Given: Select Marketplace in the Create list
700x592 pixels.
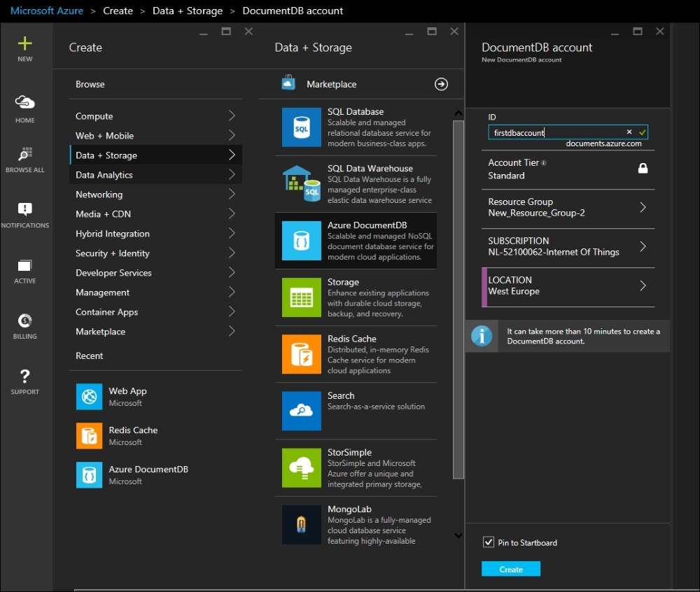Looking at the screenshot, I should click(156, 332).
